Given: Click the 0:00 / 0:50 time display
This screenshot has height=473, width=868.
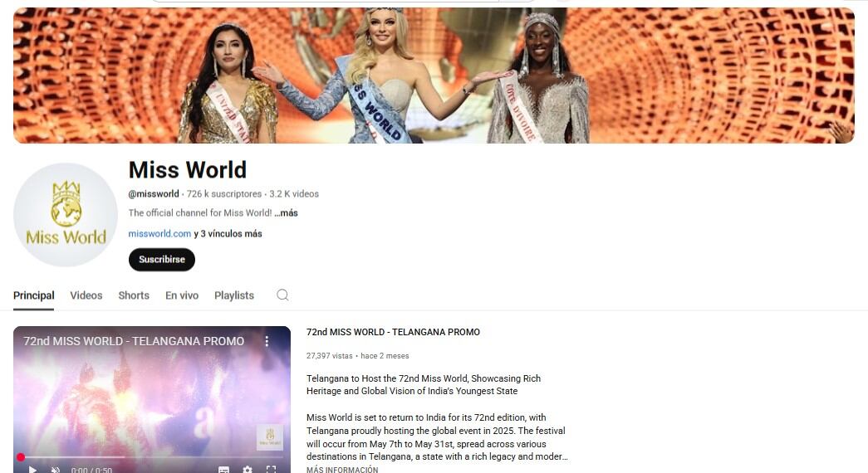Looking at the screenshot, I should (91, 470).
